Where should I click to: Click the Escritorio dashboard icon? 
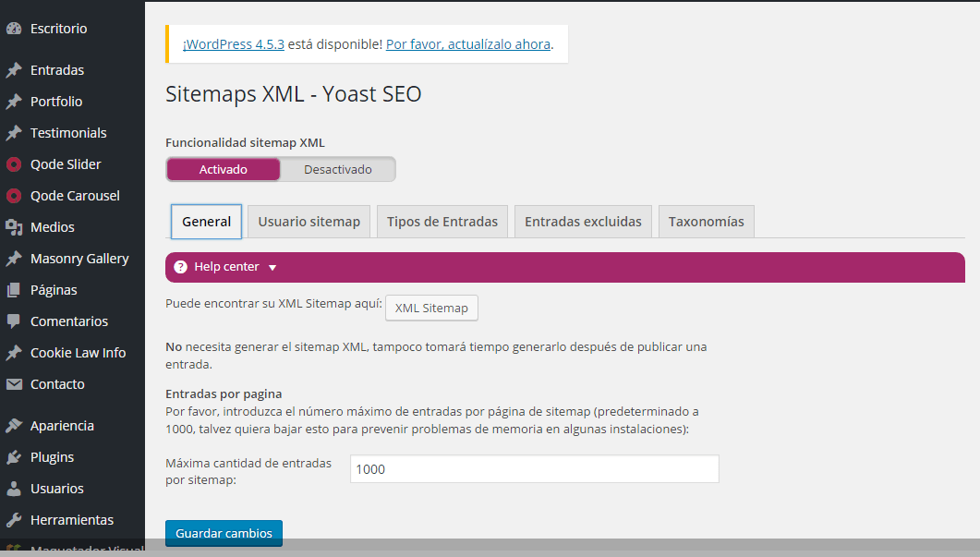point(14,28)
